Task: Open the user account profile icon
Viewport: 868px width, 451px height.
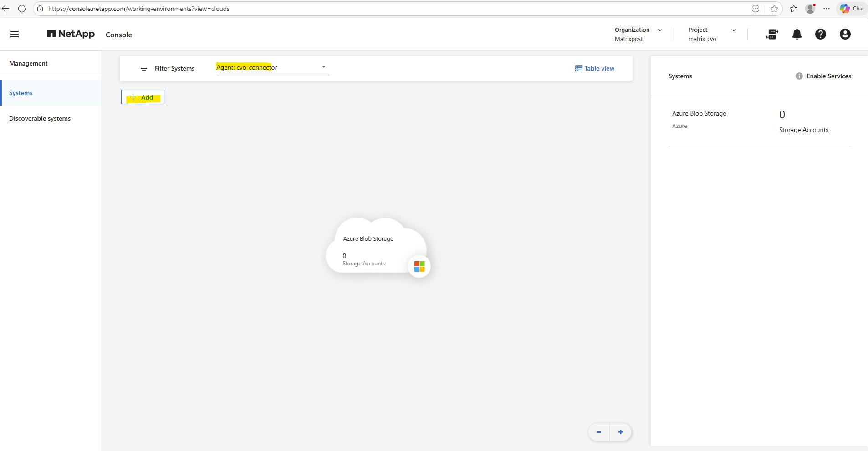Action: coord(845,34)
